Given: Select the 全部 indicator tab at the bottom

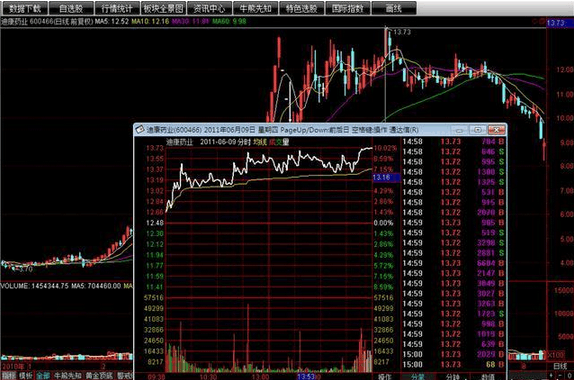Looking at the screenshot, I should pyautogui.click(x=43, y=376).
